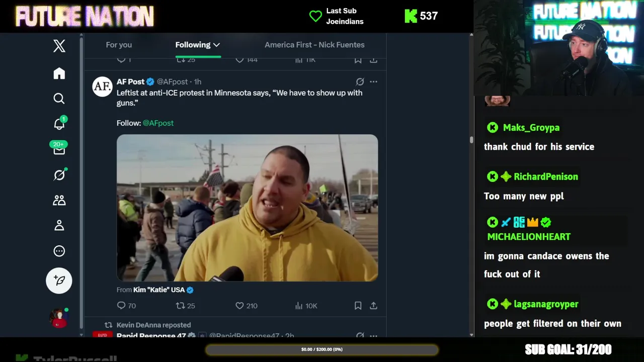Click Joeindians last sub name
The width and height of the screenshot is (644, 362).
pyautogui.click(x=345, y=21)
